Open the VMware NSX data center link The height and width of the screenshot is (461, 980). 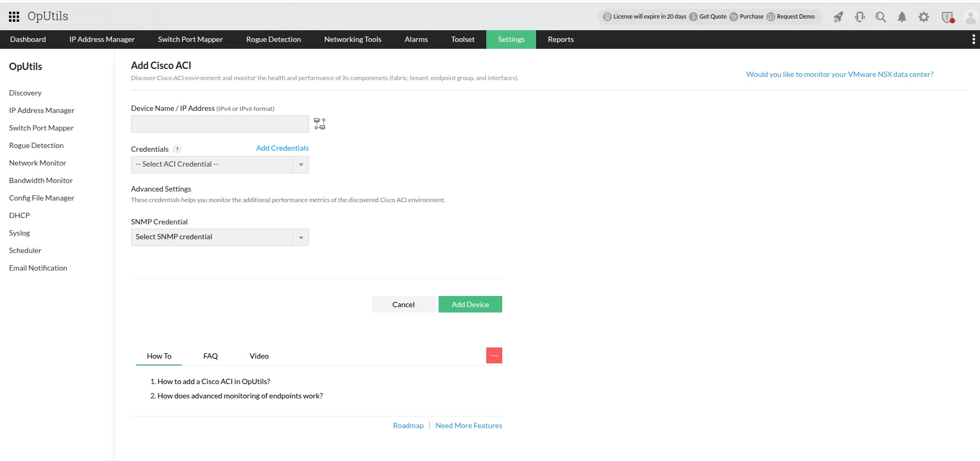[840, 74]
